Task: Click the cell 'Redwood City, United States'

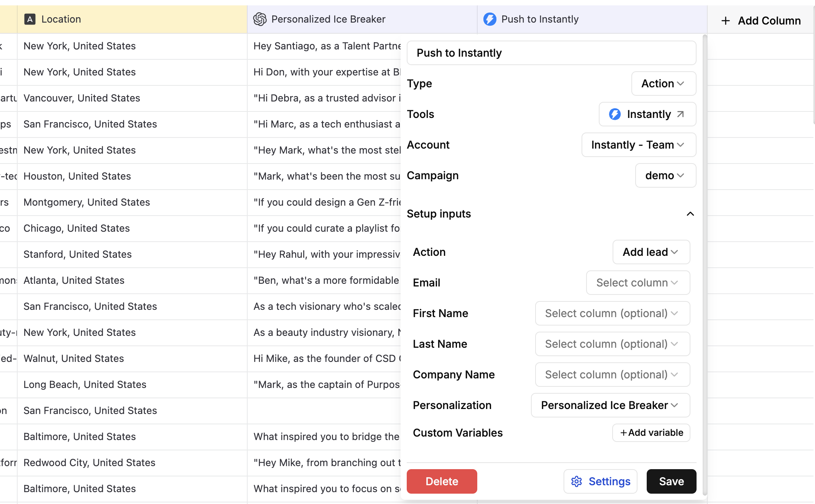Action: [132, 463]
